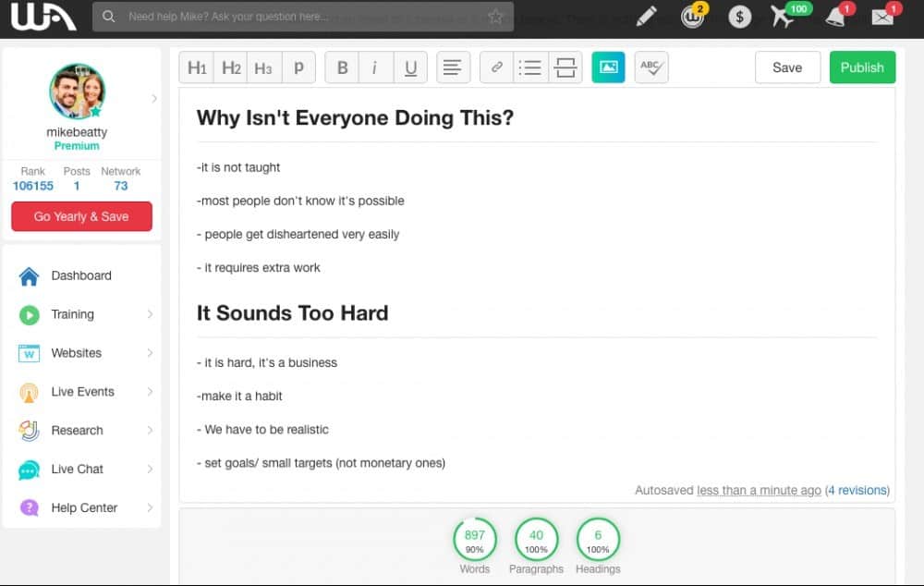924x586 pixels.
Task: Run the ABC spell check tool
Action: (651, 67)
